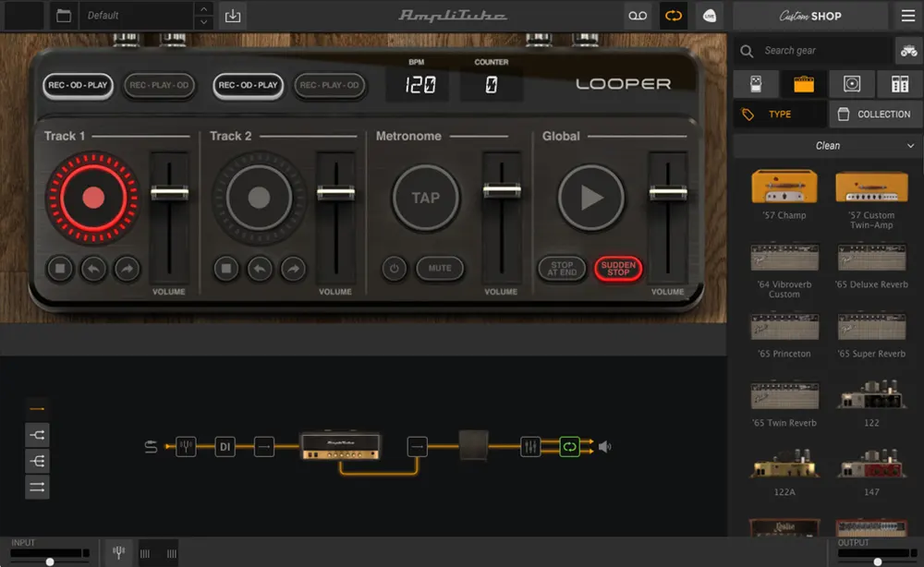The width and height of the screenshot is (924, 567).
Task: Redo Track 2 overdub
Action: [x=294, y=269]
